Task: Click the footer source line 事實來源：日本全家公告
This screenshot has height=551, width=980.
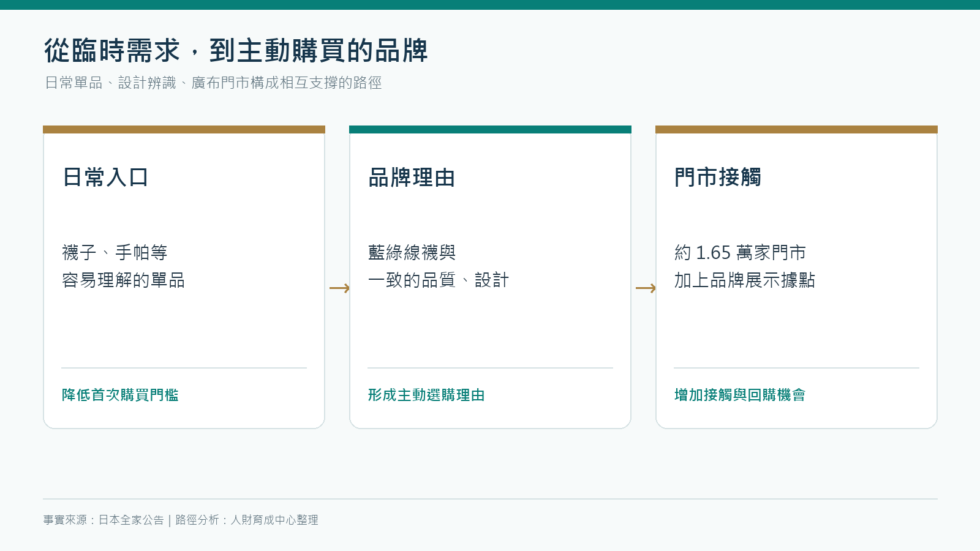Action: [104, 520]
